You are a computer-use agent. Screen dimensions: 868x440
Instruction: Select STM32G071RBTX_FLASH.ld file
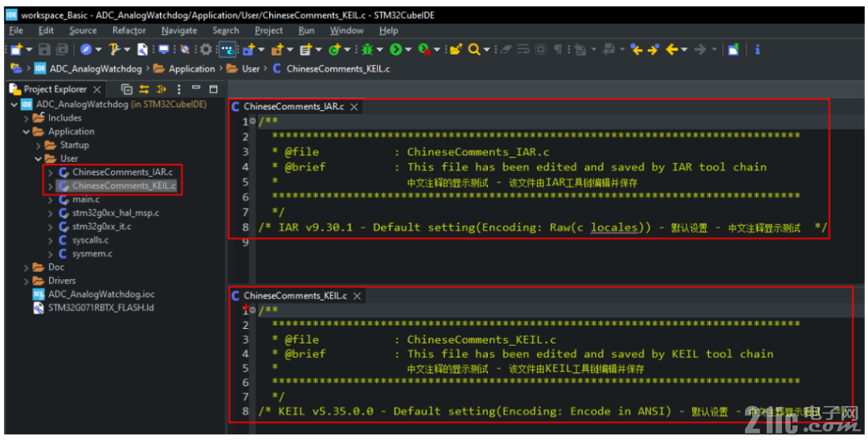pos(100,307)
